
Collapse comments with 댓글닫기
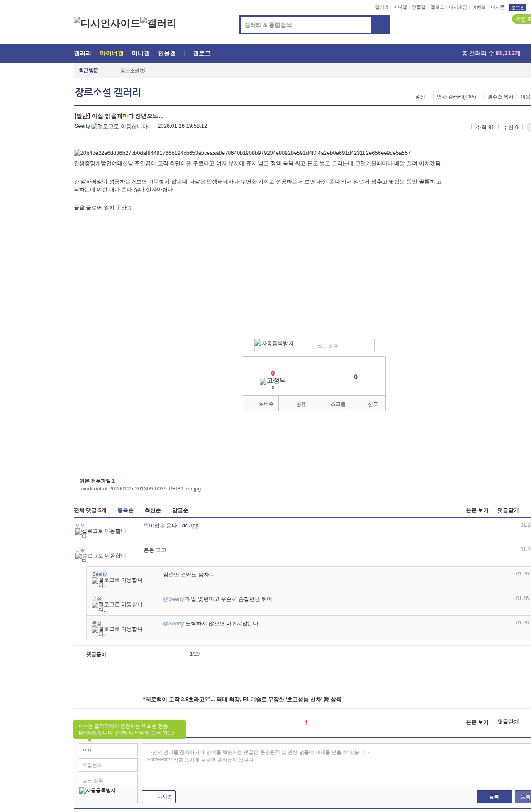pyautogui.click(x=508, y=510)
